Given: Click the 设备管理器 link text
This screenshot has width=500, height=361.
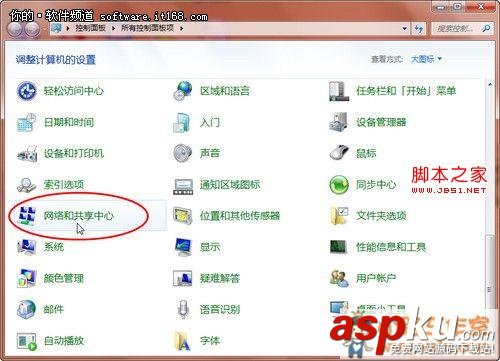Looking at the screenshot, I should [381, 122].
